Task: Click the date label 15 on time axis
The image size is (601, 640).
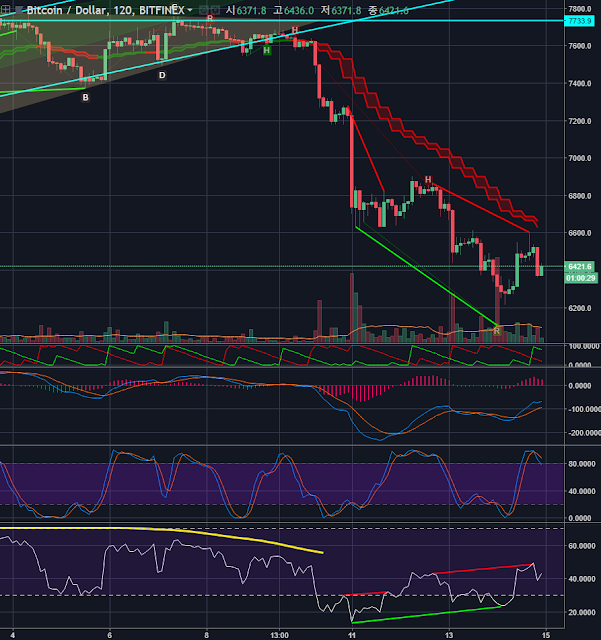Action: pyautogui.click(x=546, y=635)
